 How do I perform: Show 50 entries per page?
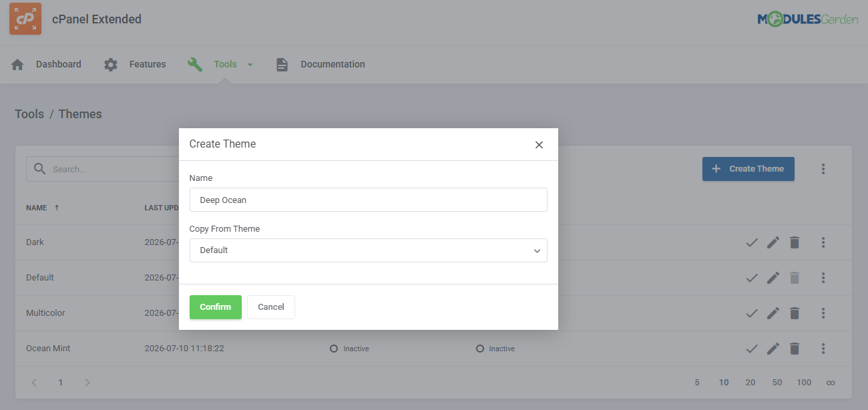pyautogui.click(x=777, y=383)
